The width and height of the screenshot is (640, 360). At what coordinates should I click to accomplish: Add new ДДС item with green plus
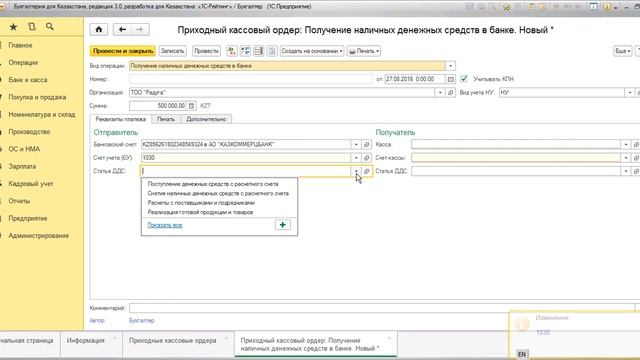click(282, 225)
